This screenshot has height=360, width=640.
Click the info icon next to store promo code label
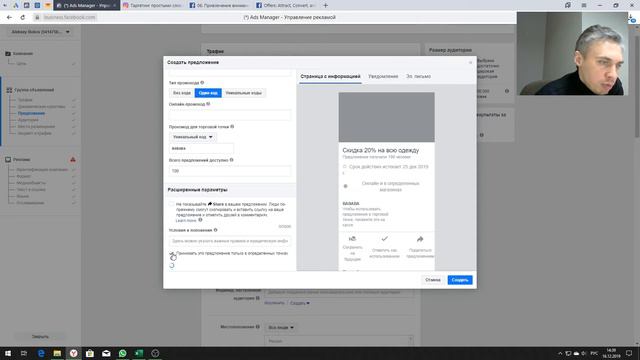[232, 127]
